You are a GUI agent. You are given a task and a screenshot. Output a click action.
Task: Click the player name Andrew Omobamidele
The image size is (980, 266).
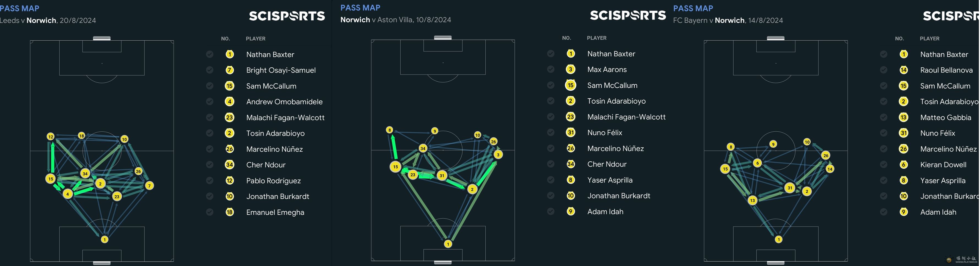point(284,101)
